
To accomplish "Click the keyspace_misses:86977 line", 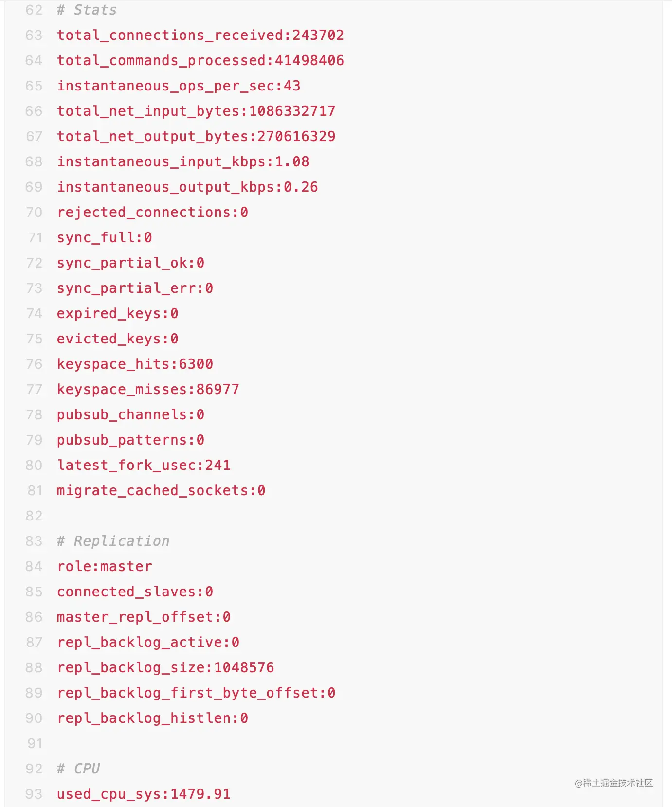I will point(148,390).
